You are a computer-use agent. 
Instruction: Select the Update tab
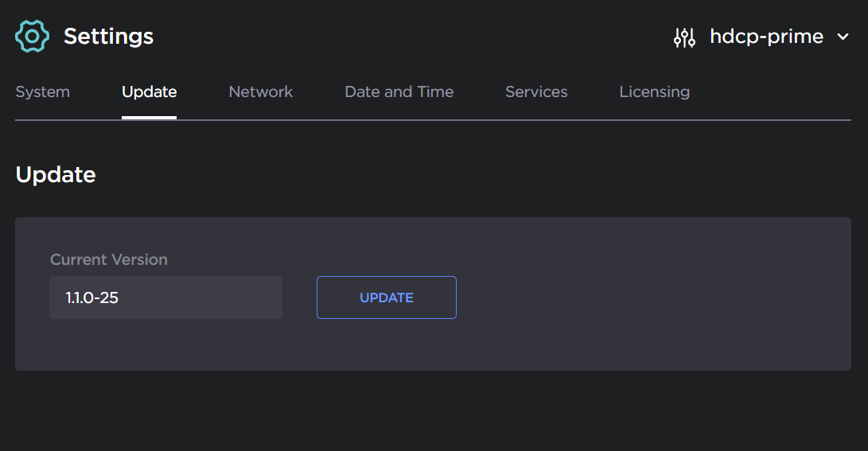(149, 92)
